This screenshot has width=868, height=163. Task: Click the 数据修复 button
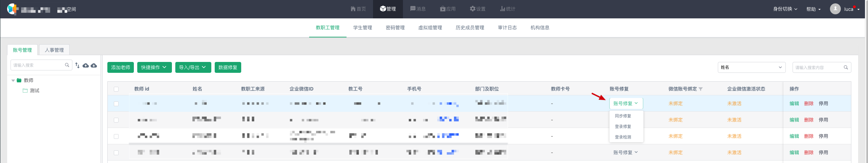coord(228,67)
